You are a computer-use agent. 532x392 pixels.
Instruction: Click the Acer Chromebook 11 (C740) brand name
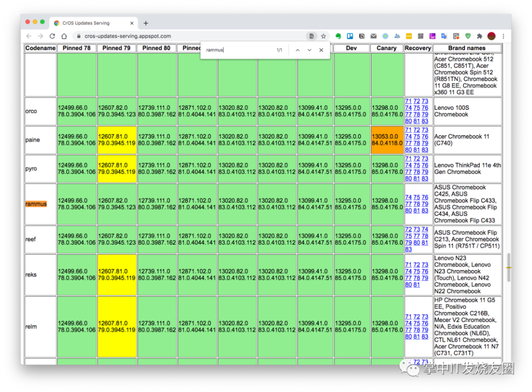click(x=462, y=140)
